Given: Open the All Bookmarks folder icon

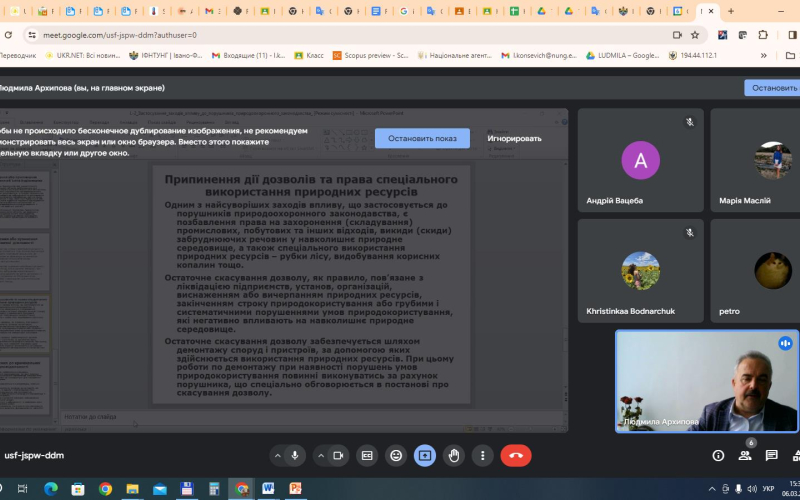Looking at the screenshot, I should coord(791,56).
